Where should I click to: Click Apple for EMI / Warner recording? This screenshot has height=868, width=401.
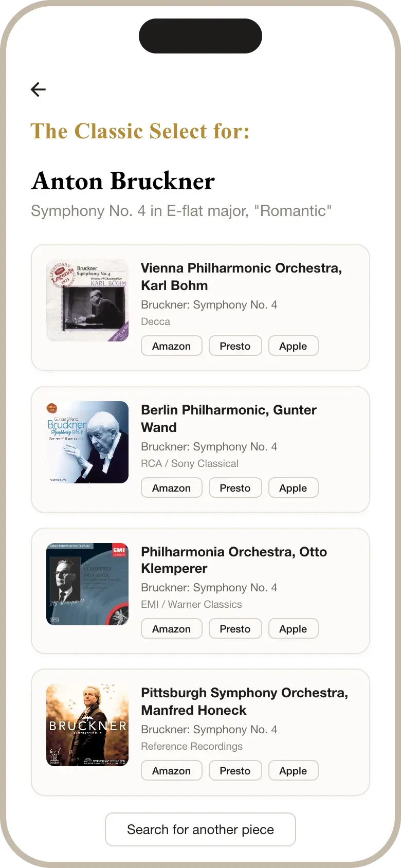coord(293,629)
